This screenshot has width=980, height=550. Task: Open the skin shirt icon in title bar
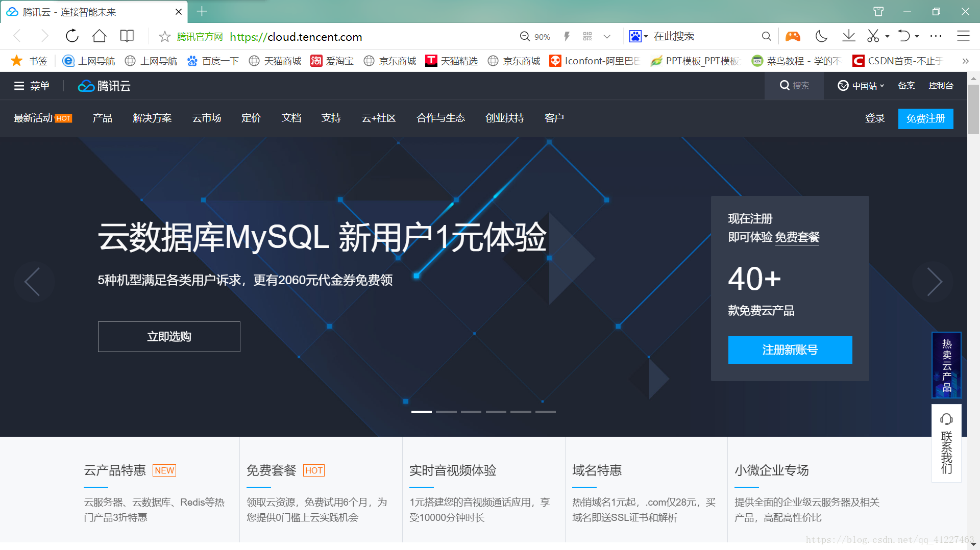coord(878,11)
